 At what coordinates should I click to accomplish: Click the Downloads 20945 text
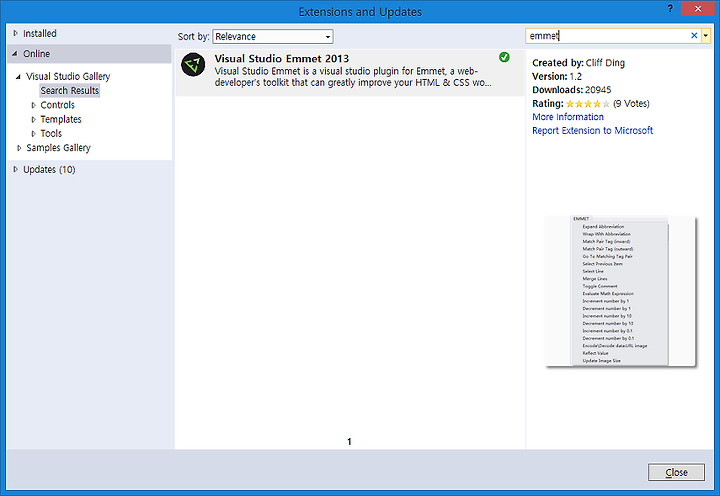(x=572, y=90)
